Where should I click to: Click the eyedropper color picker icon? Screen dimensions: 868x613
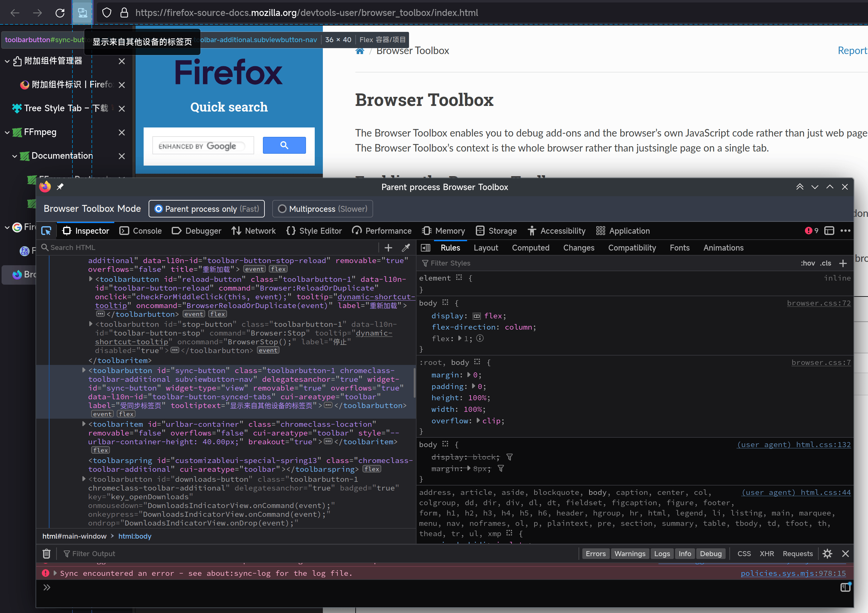click(x=406, y=247)
